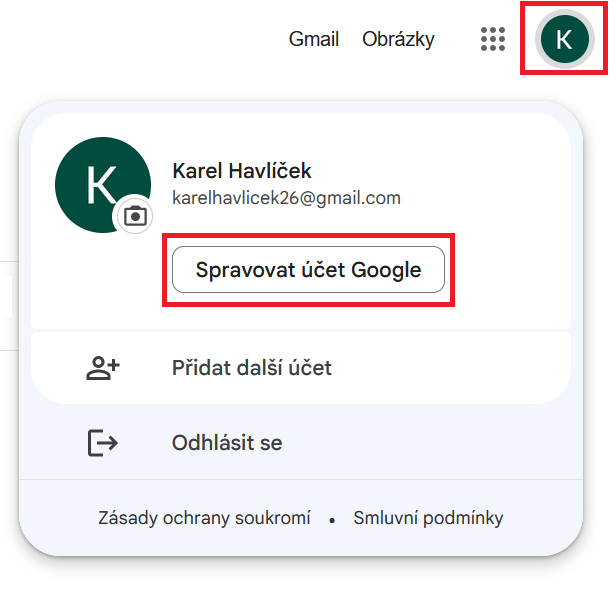Viewport: 616px width, 613px height.
Task: Click the karelhavlicek26@gmail.com email address
Action: [286, 198]
